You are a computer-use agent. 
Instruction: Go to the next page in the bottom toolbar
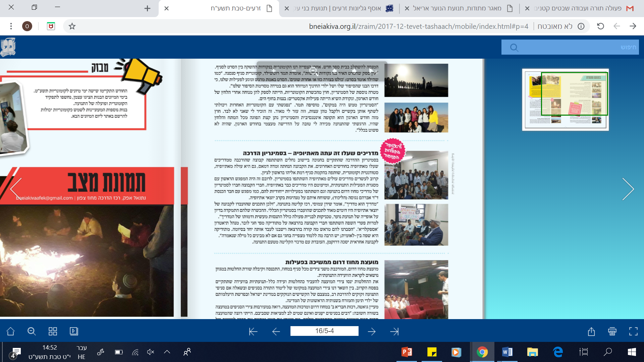coord(372,331)
